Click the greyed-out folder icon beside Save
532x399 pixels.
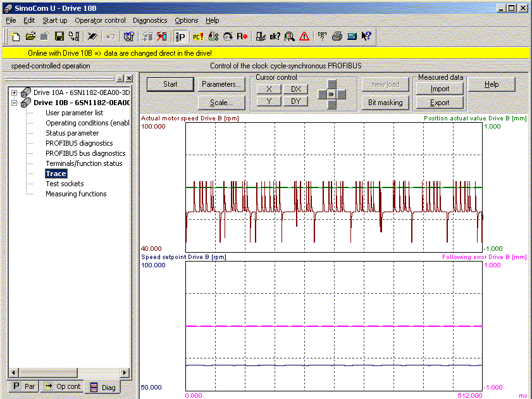[x=44, y=36]
